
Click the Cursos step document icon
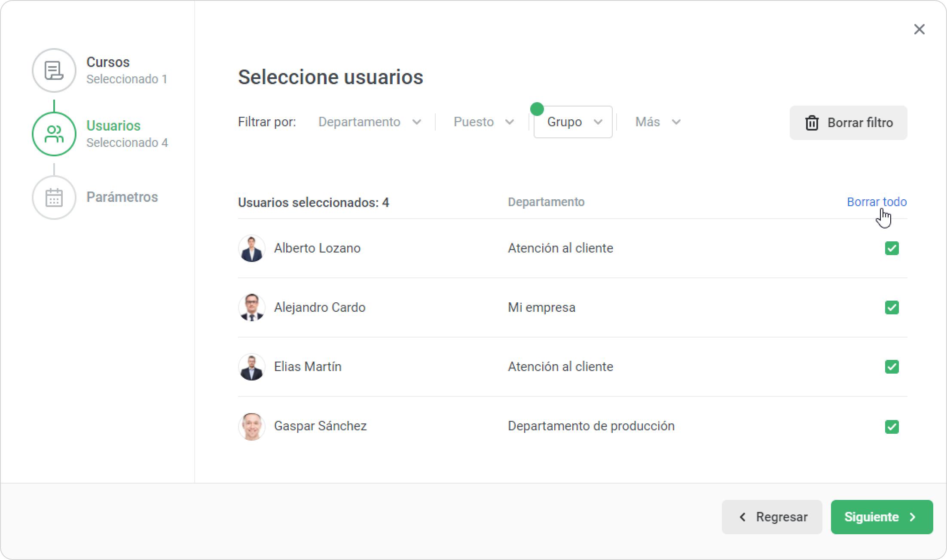54,70
